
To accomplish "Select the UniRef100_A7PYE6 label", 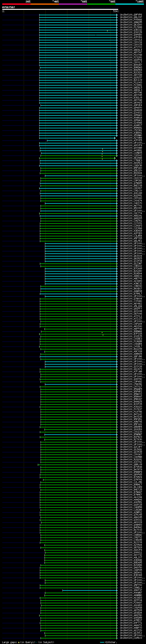I will 131,37.
